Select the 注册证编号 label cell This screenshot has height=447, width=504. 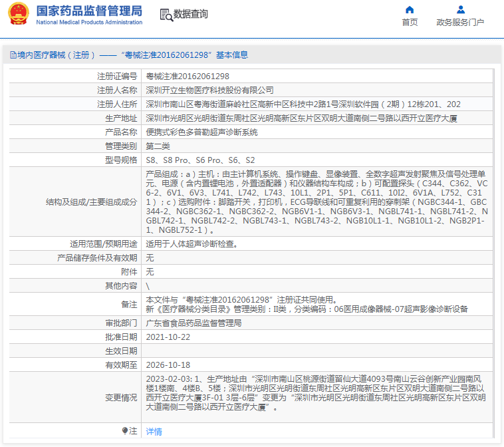click(117, 76)
